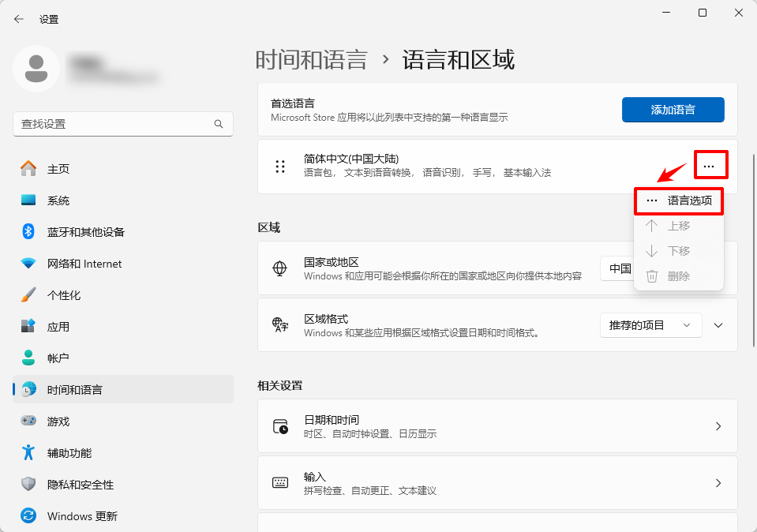Click 简体中文(中国大陆) language name
Screen dimensions: 757x532
[351, 159]
